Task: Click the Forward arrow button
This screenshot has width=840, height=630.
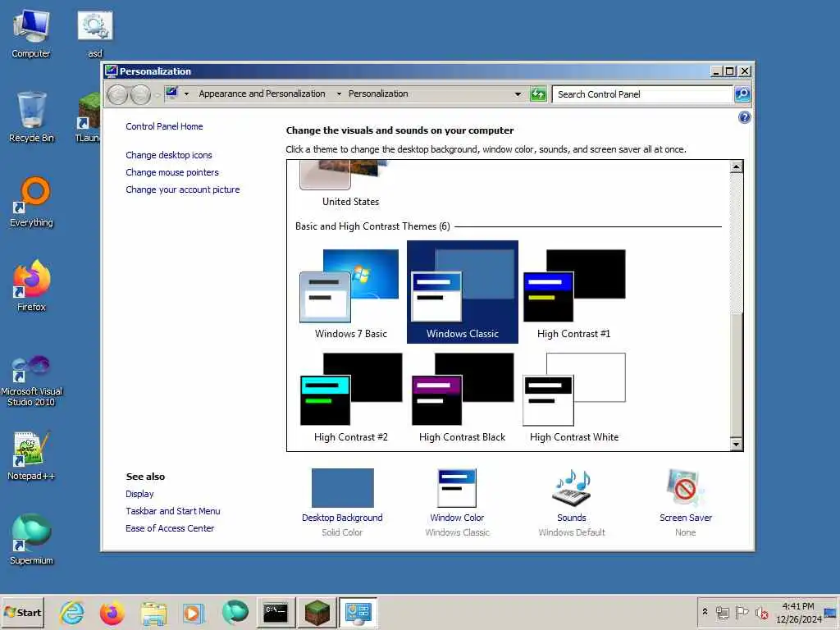Action: tap(140, 95)
